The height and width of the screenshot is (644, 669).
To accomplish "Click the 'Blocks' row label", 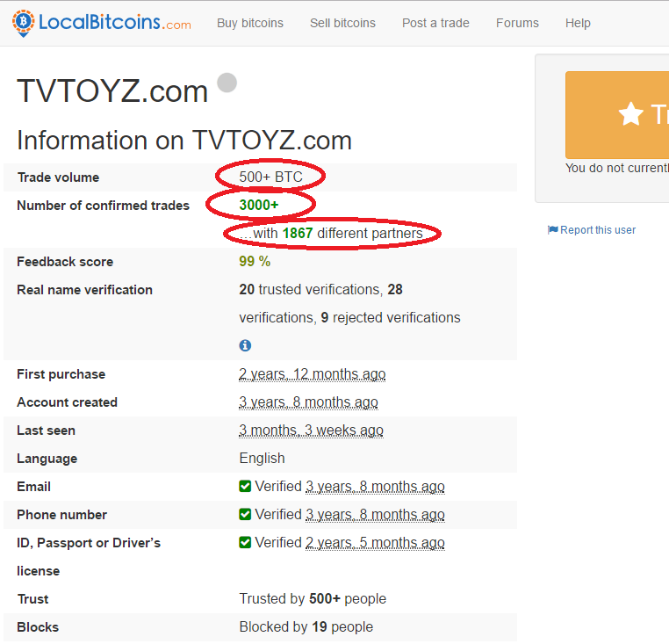I will [x=38, y=627].
